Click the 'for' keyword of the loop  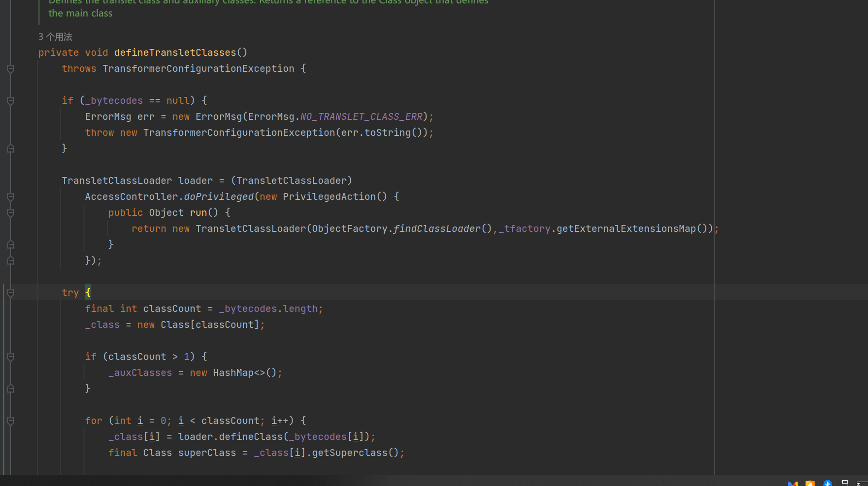pos(94,421)
